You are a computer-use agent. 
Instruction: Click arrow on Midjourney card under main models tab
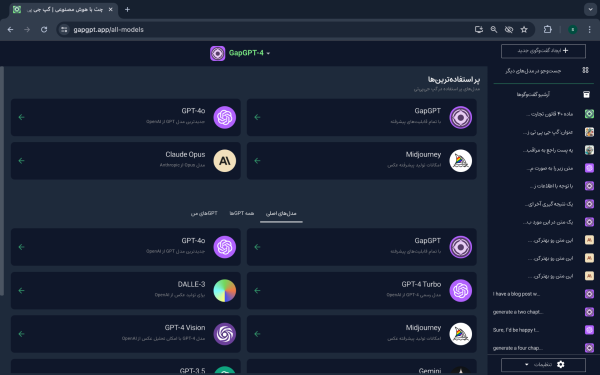tap(258, 334)
